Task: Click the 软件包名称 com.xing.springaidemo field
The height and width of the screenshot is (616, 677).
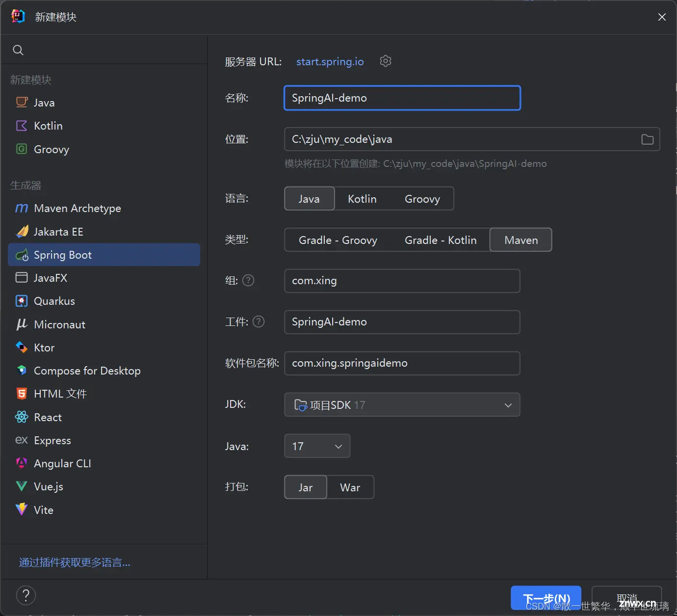Action: pos(402,363)
